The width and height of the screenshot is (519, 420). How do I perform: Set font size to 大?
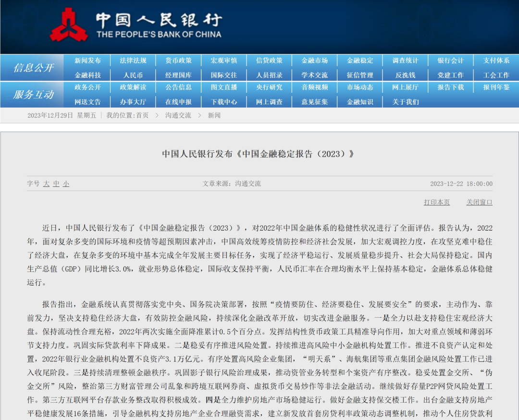tap(46, 184)
